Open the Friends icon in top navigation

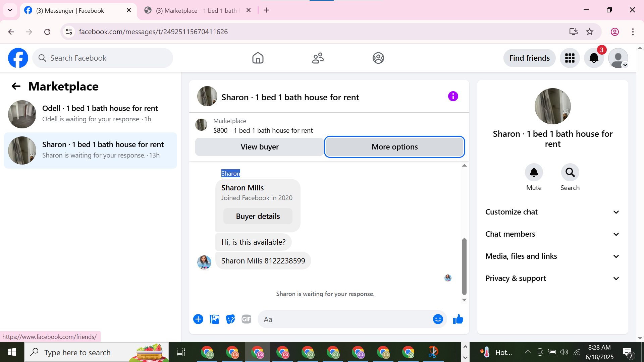(x=318, y=58)
